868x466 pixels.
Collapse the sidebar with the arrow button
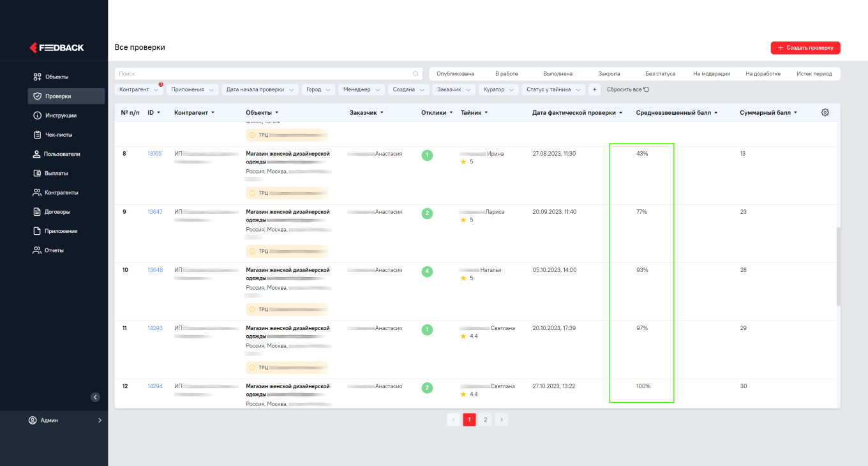pos(95,397)
